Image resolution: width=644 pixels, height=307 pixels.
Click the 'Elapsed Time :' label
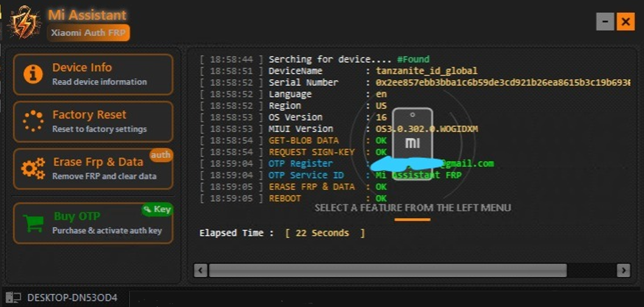click(237, 233)
